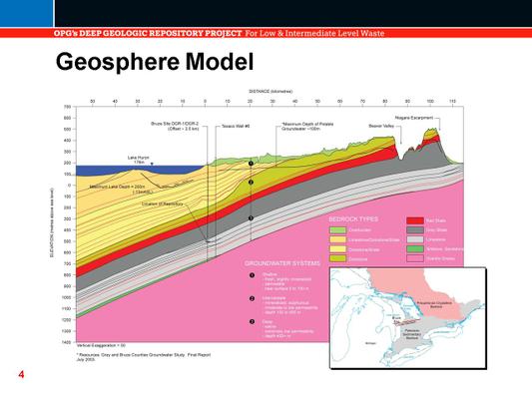Viewport: 532px width, 398px height.
Task: Click the Intermediate groundwater marker 2 in legend
Action: pos(252,298)
